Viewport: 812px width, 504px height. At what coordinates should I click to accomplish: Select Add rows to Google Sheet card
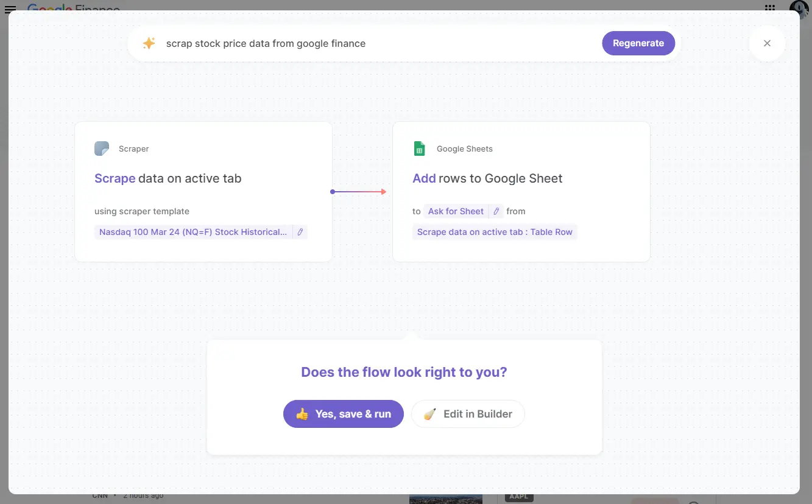point(521,192)
